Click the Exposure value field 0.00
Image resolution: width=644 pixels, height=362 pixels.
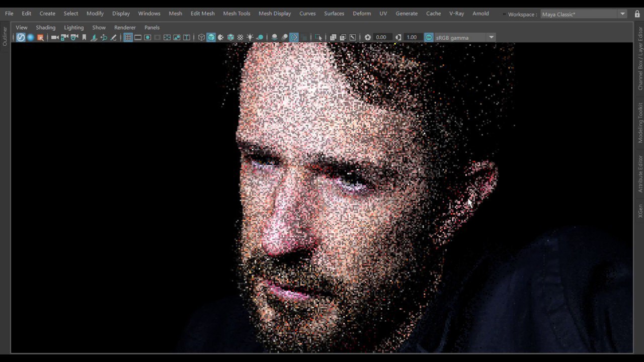tap(382, 37)
